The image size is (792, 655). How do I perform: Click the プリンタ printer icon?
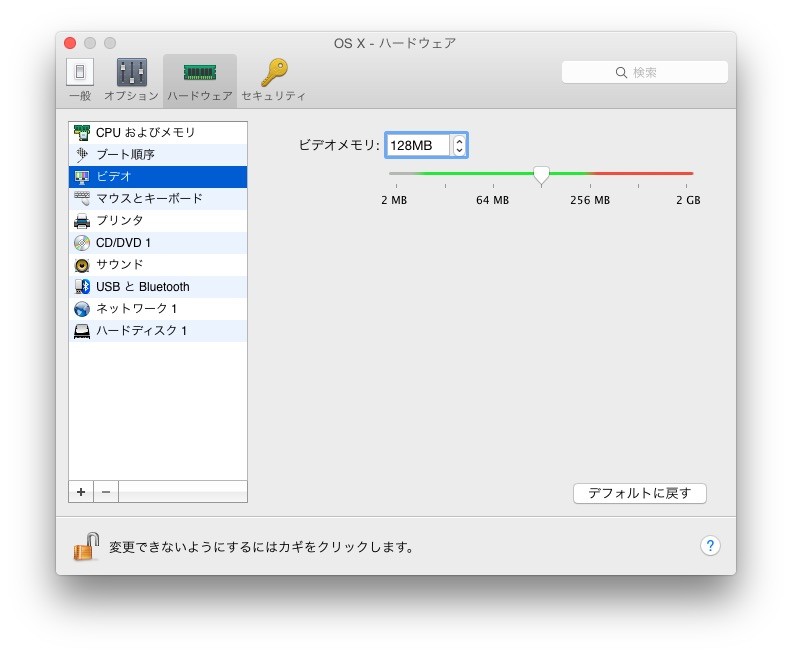click(82, 221)
